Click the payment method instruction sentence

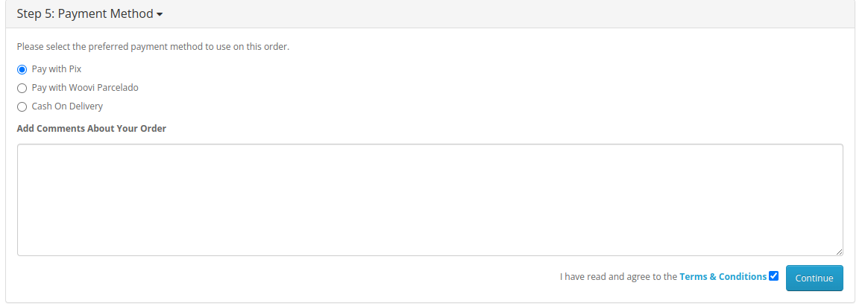tap(153, 47)
